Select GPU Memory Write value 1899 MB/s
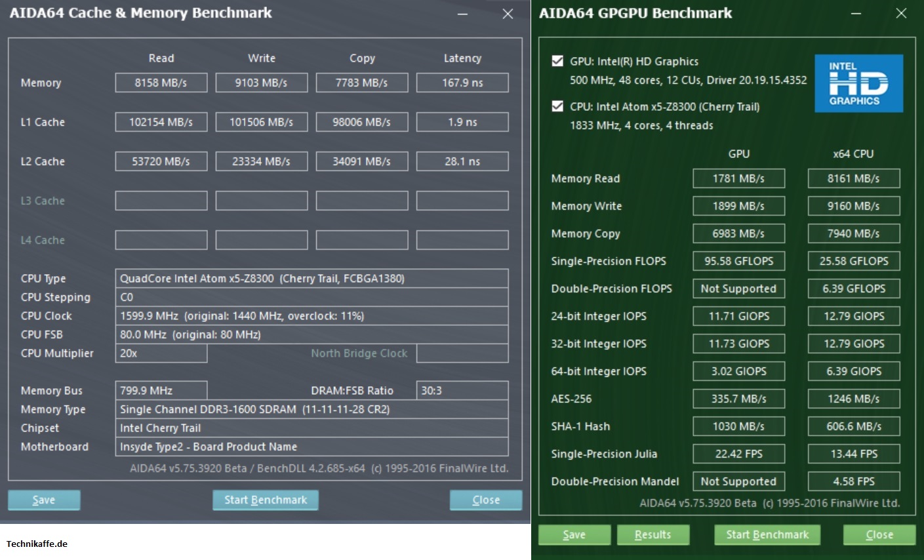924x560 pixels. 739,206
